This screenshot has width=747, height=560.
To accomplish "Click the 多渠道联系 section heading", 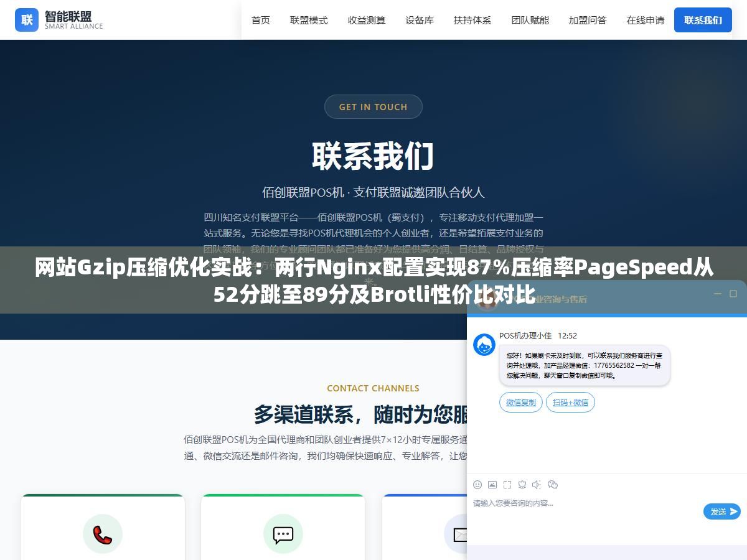I will (x=361, y=414).
